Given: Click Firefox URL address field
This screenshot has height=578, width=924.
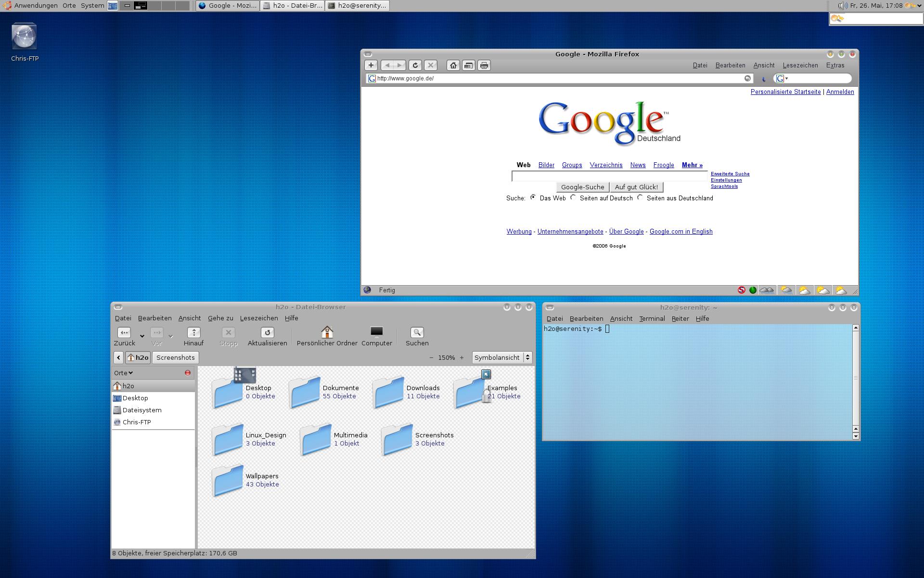Looking at the screenshot, I should point(560,79).
